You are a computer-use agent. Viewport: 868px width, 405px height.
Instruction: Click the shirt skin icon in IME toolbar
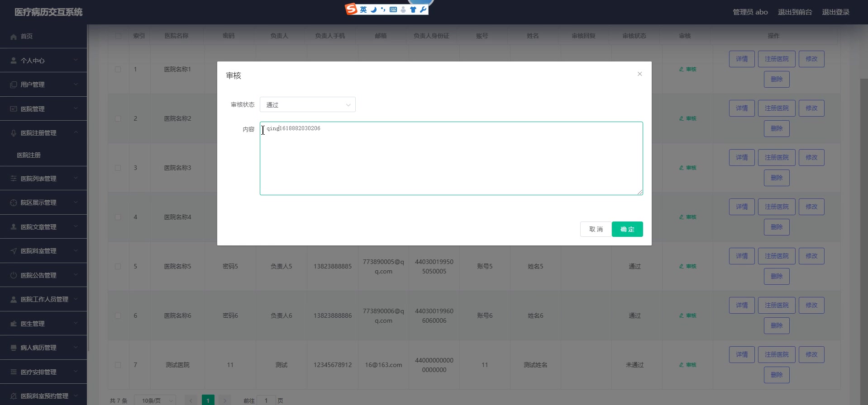coord(413,9)
